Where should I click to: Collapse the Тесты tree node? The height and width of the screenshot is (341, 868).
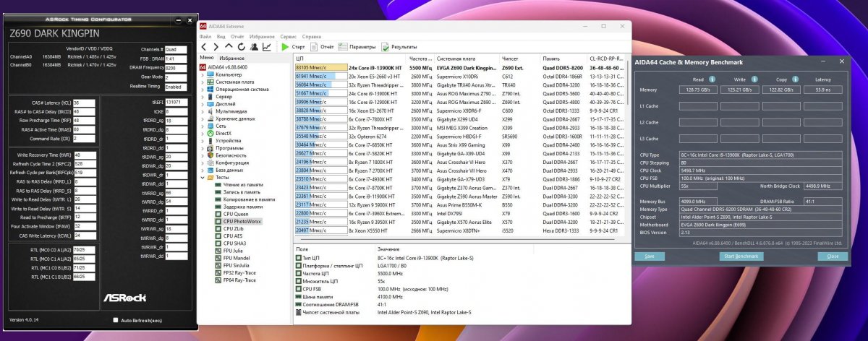pos(203,177)
